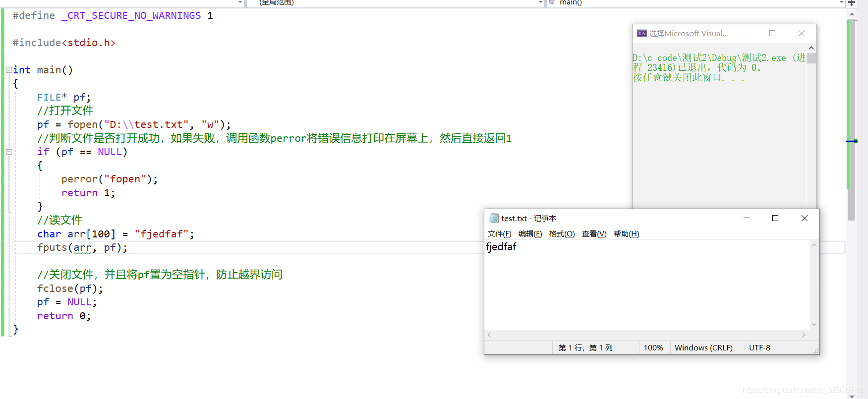Screen dimensions: 868x399
Task: Click the 'int main()' code line
Action: [43, 70]
